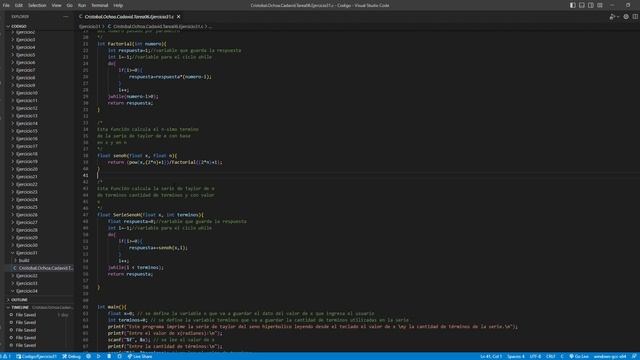The width and height of the screenshot is (640, 360).
Task: Split the editor to the right
Action: (635, 17)
